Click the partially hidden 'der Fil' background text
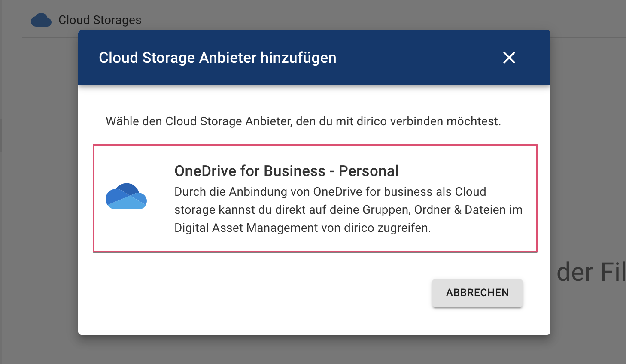 coord(590,272)
